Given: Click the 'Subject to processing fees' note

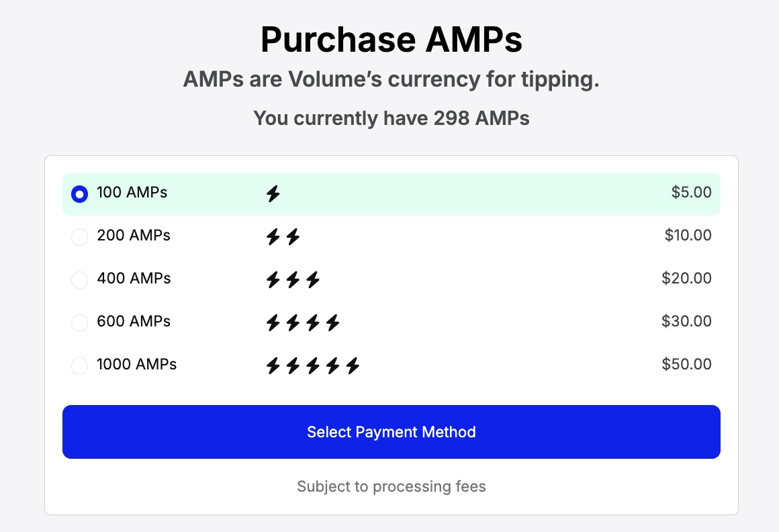Looking at the screenshot, I should [x=392, y=486].
